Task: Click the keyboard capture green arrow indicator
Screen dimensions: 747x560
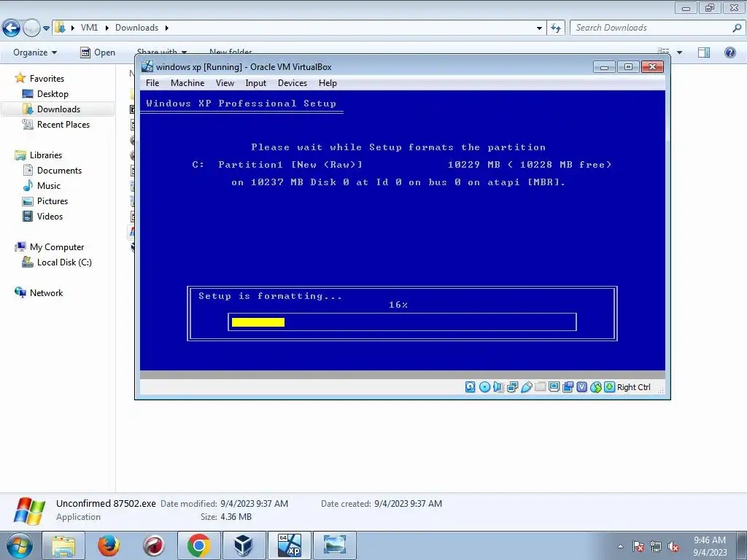Action: (609, 387)
